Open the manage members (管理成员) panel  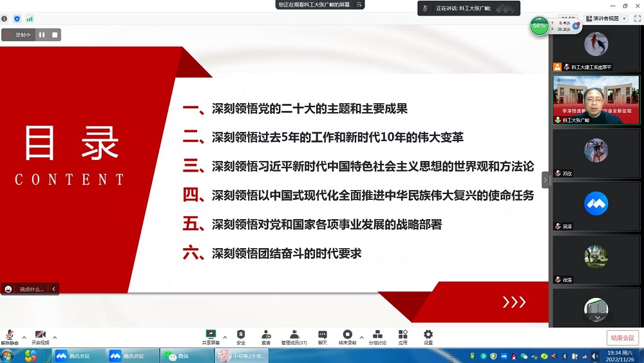click(294, 336)
